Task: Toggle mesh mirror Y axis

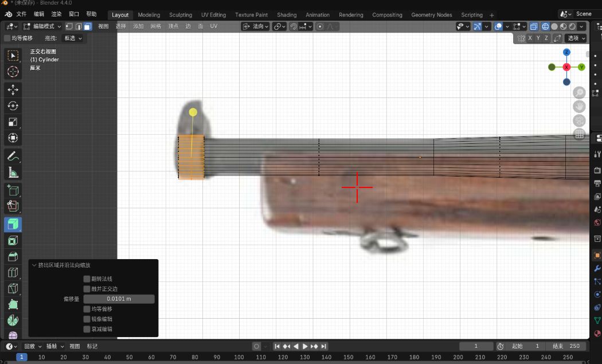Action: point(538,38)
